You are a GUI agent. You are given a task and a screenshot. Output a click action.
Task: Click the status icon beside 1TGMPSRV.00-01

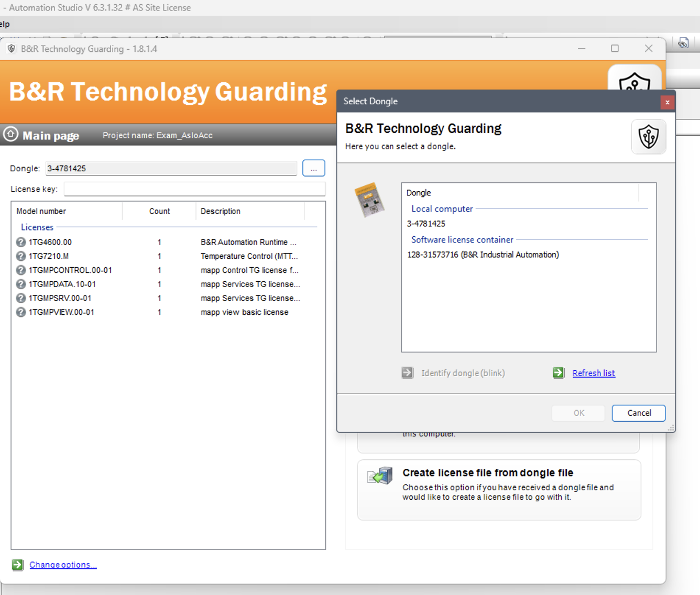pyautogui.click(x=21, y=298)
